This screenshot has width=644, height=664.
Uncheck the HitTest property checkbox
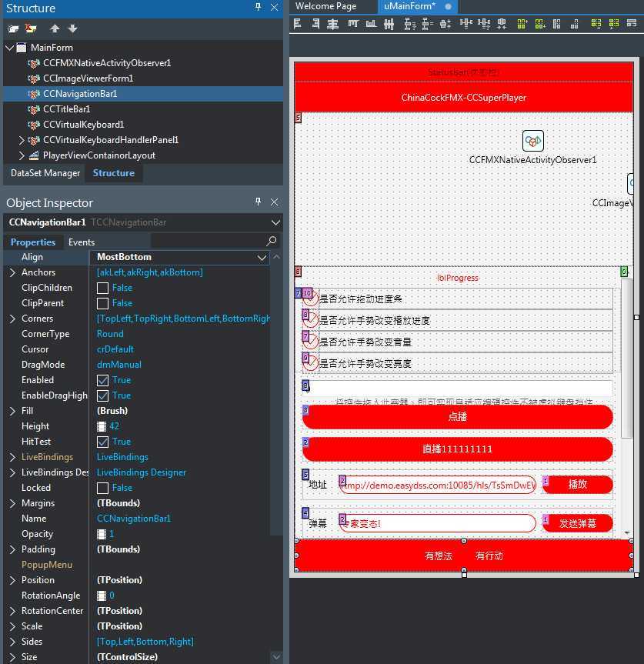[x=102, y=442]
